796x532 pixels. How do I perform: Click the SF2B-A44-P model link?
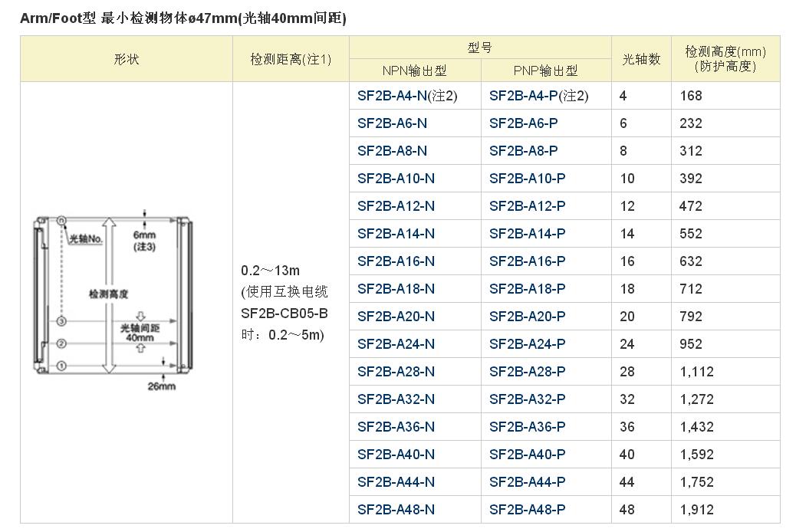point(528,482)
